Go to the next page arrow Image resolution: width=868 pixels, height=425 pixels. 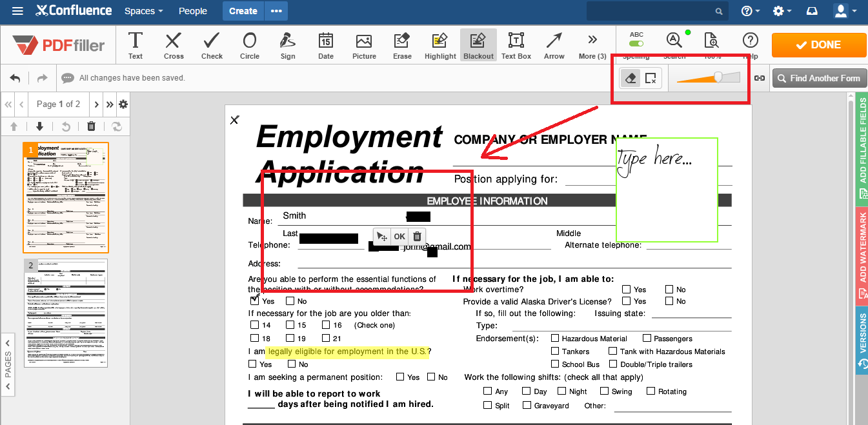pyautogui.click(x=97, y=104)
